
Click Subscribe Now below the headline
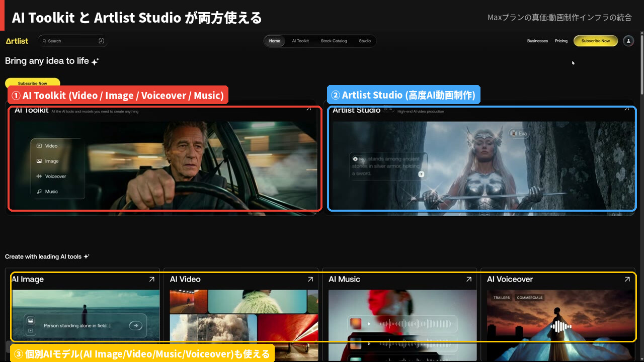33,83
